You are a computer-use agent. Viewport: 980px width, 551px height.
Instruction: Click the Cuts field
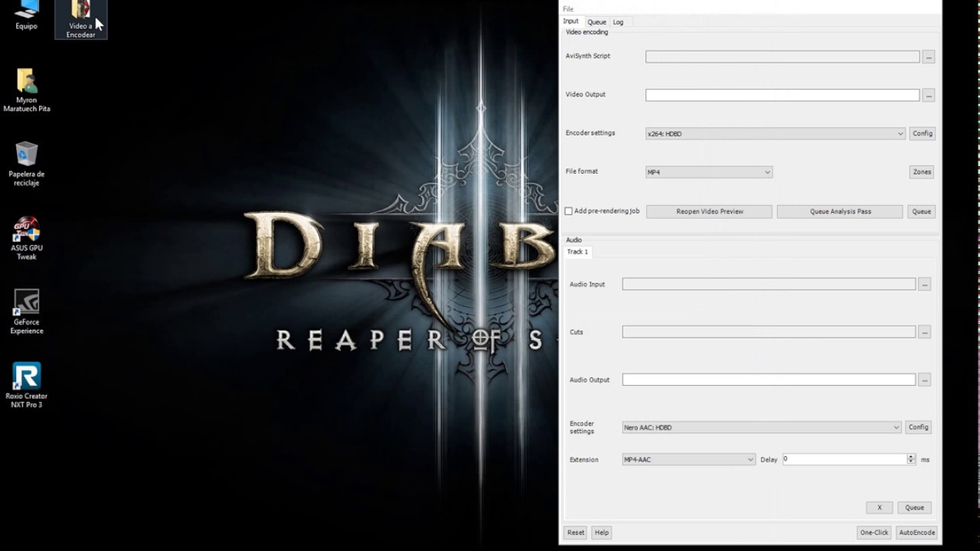pos(769,332)
